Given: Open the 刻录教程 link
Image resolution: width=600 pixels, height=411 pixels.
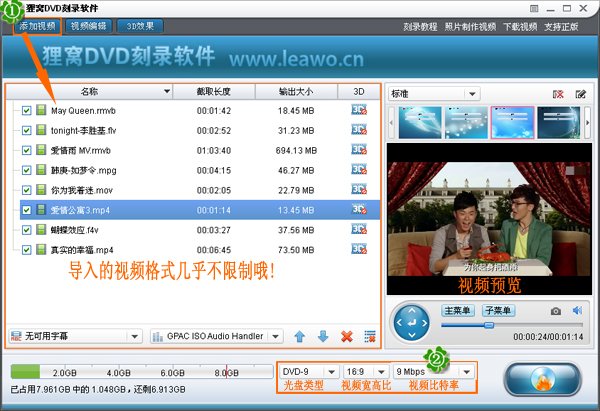Looking at the screenshot, I should point(420,27).
